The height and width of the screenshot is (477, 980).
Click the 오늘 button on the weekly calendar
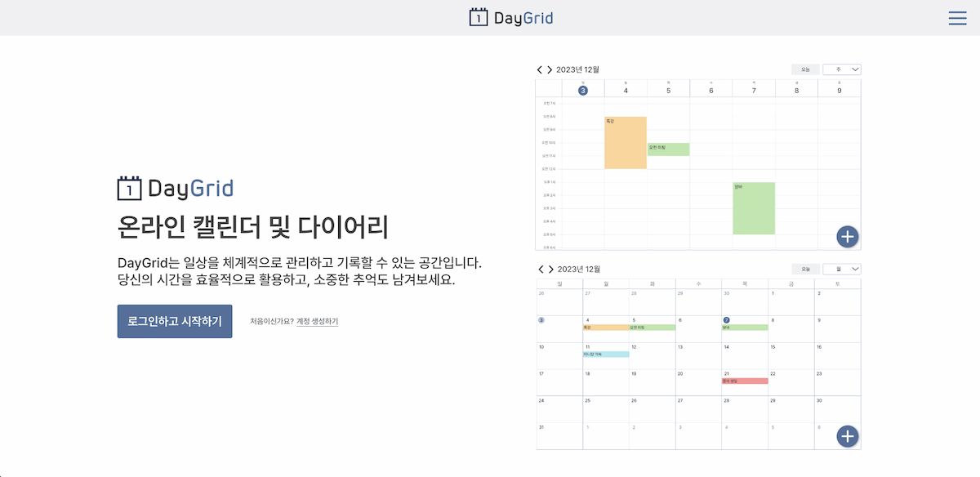click(x=804, y=69)
